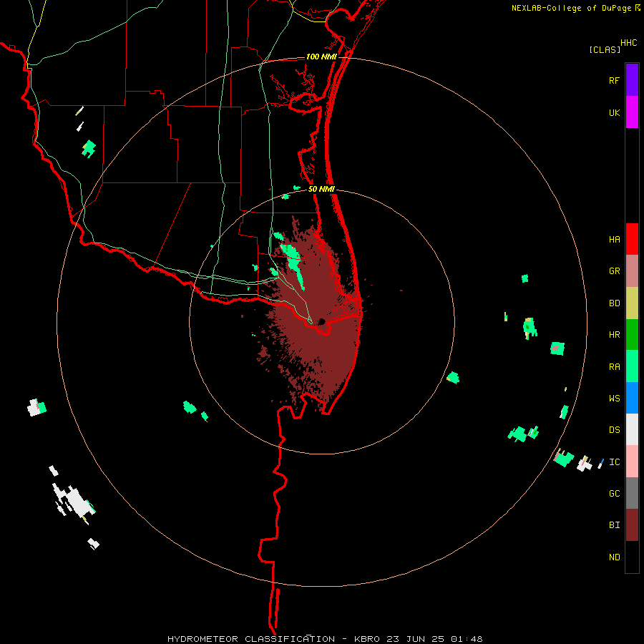Click the ND black legend swatch
The height and width of the screenshot is (644, 644).
pyautogui.click(x=632, y=557)
